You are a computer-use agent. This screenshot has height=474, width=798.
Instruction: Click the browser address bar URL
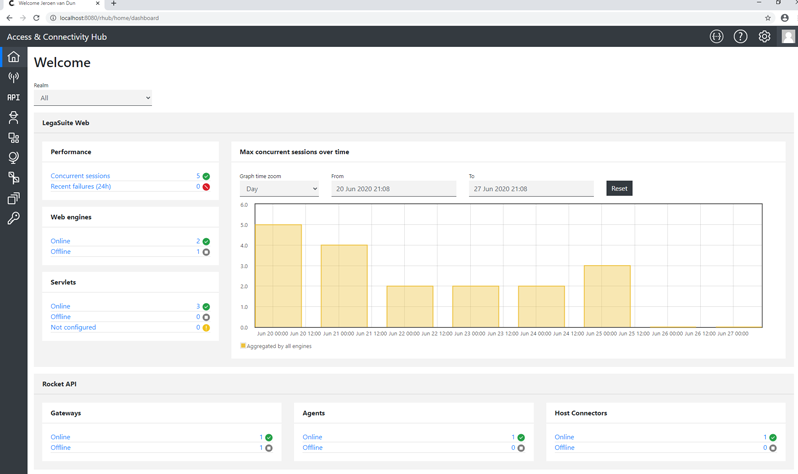109,18
